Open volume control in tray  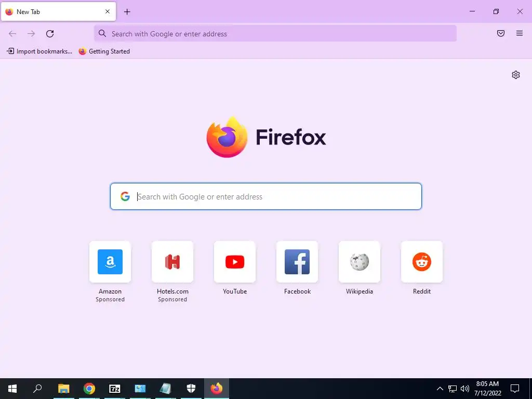(x=465, y=389)
